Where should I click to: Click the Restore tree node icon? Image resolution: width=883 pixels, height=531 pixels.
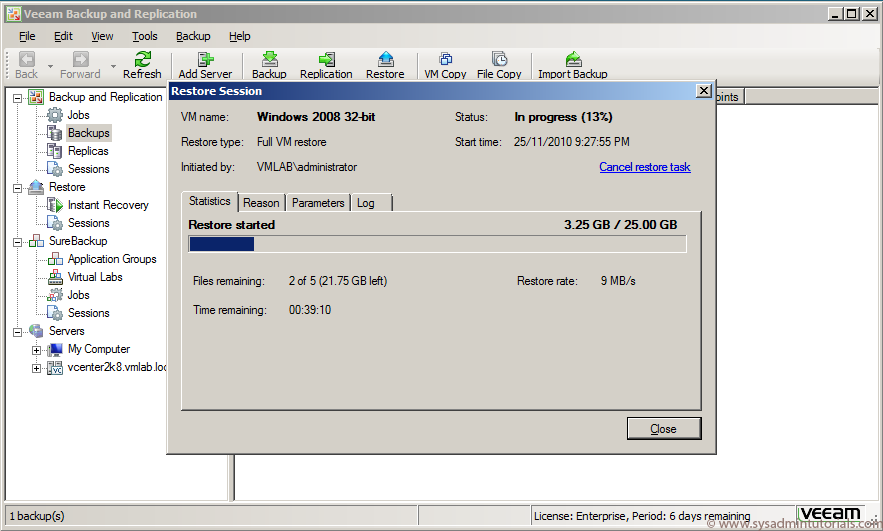point(36,187)
